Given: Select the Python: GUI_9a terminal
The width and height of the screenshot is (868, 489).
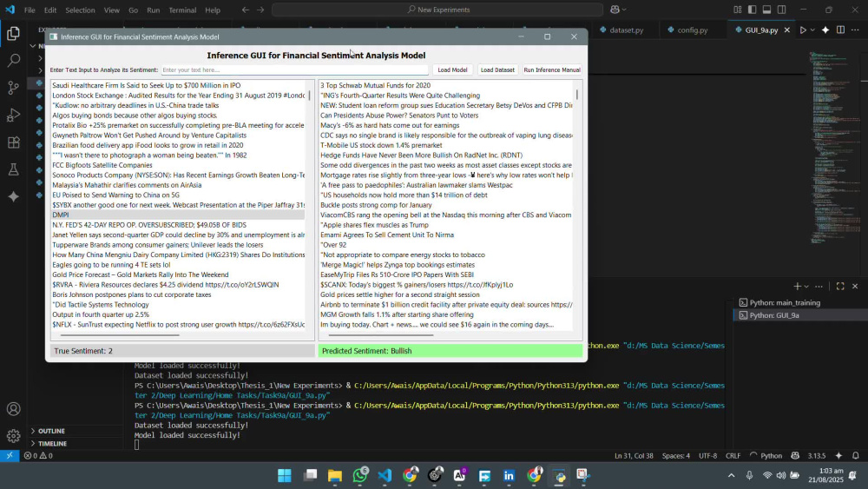Looking at the screenshot, I should tap(774, 315).
